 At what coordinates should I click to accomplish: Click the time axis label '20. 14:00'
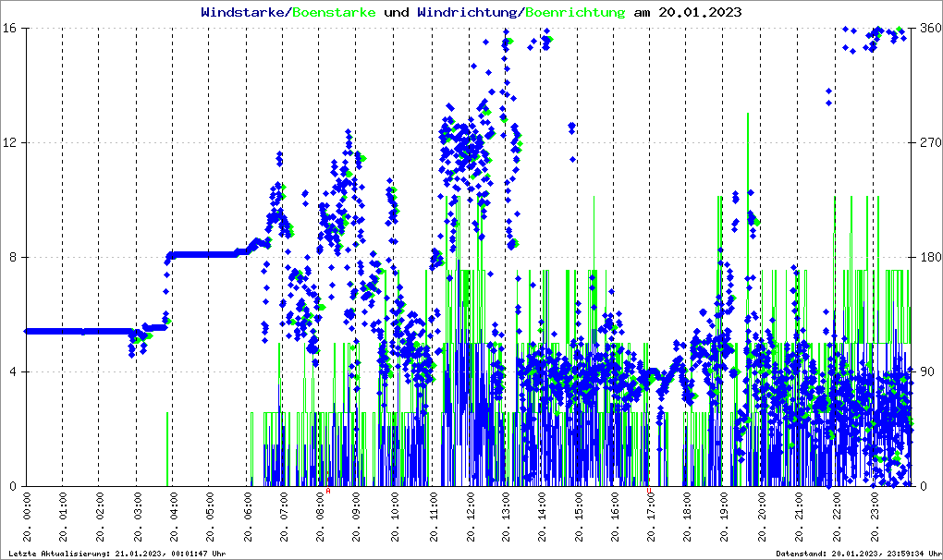point(542,517)
